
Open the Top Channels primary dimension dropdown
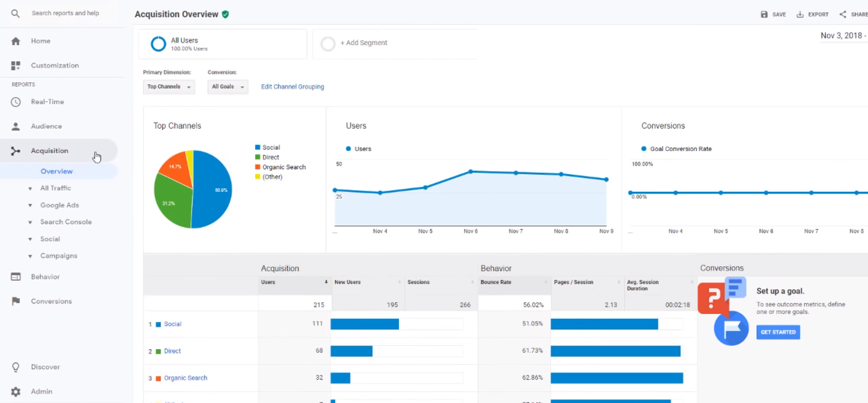[169, 87]
